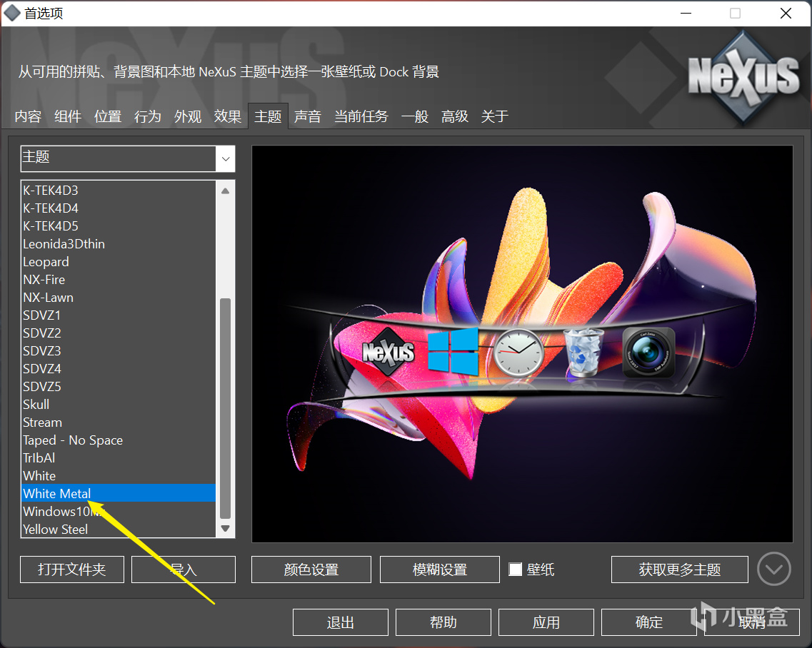Viewport: 812px width, 648px height.
Task: Click the NeXuS logo in the header
Action: click(743, 76)
